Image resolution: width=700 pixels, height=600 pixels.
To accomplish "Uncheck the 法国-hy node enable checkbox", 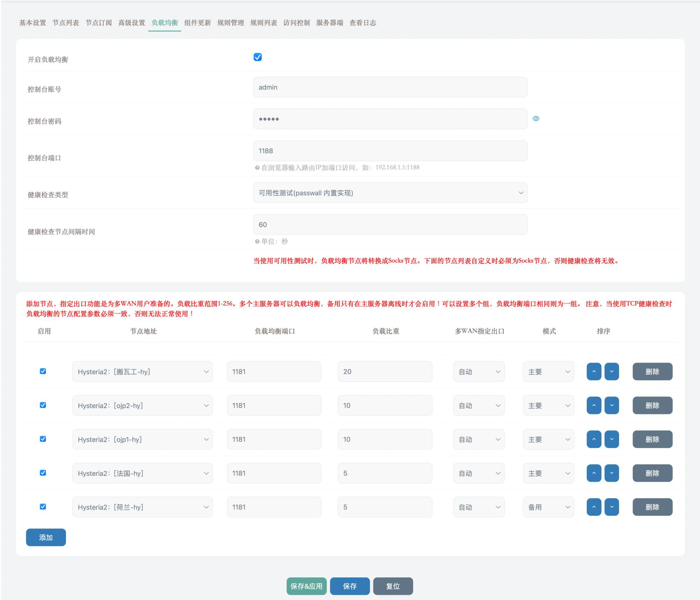I will [x=43, y=473].
